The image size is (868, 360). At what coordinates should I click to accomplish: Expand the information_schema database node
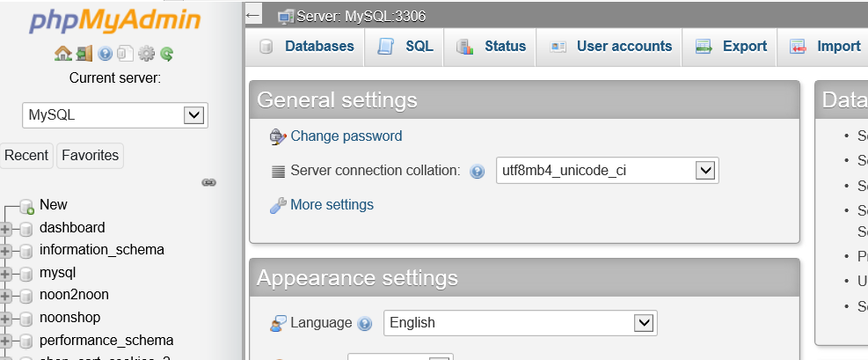pos(5,251)
